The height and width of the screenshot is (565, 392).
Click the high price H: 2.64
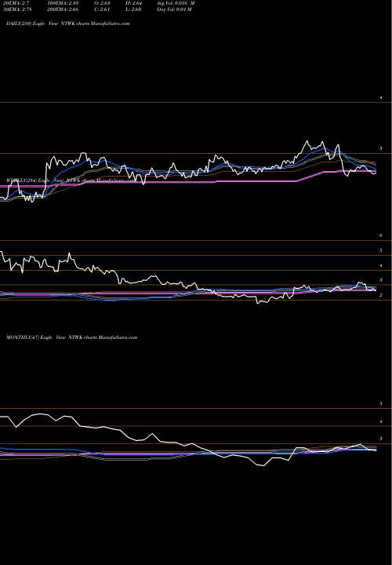[x=134, y=3]
